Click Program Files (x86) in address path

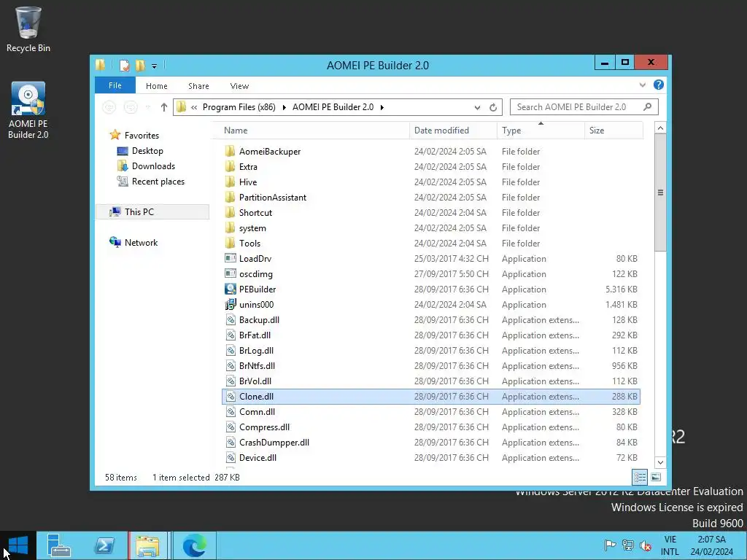click(239, 107)
